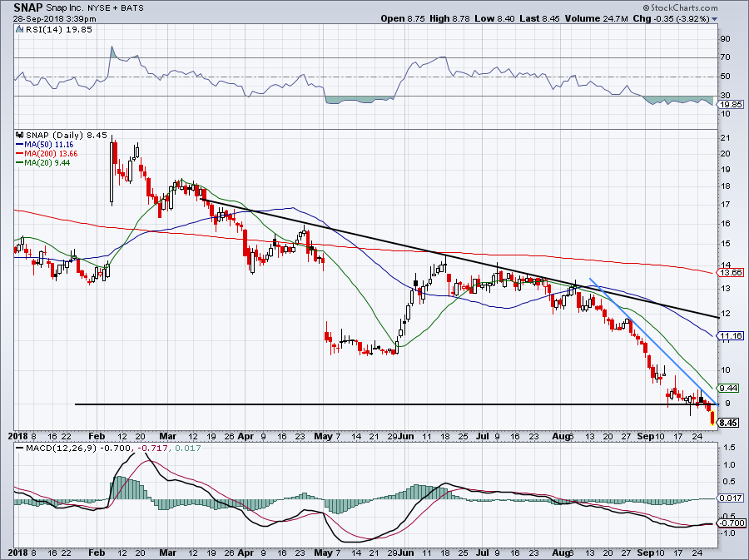Click the RSI 70 level axis label
Viewport: 749px width, 560px height.
tap(725, 57)
